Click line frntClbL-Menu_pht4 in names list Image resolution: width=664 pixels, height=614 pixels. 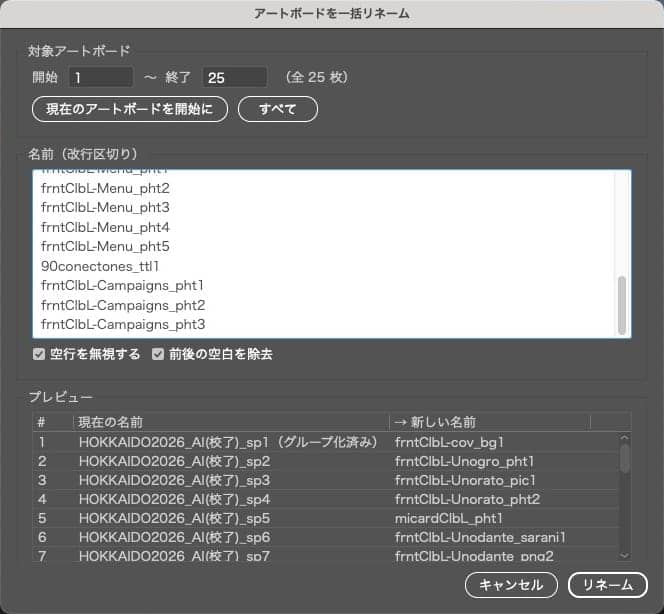tap(105, 227)
